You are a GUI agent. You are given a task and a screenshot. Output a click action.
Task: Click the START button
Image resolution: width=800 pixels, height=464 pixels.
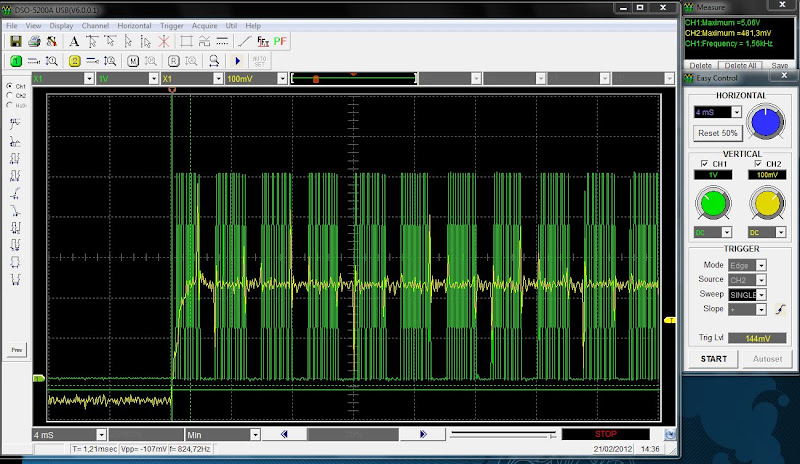point(714,359)
